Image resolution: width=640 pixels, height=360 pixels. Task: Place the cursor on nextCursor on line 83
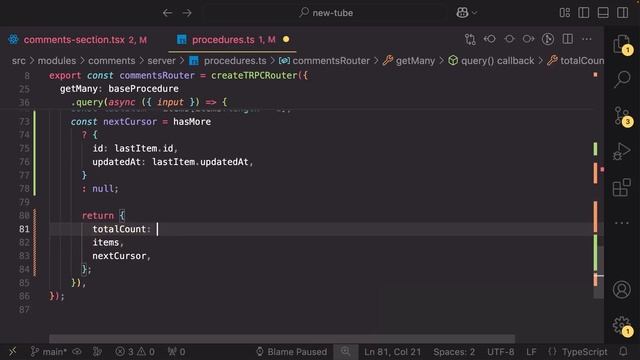click(x=119, y=256)
